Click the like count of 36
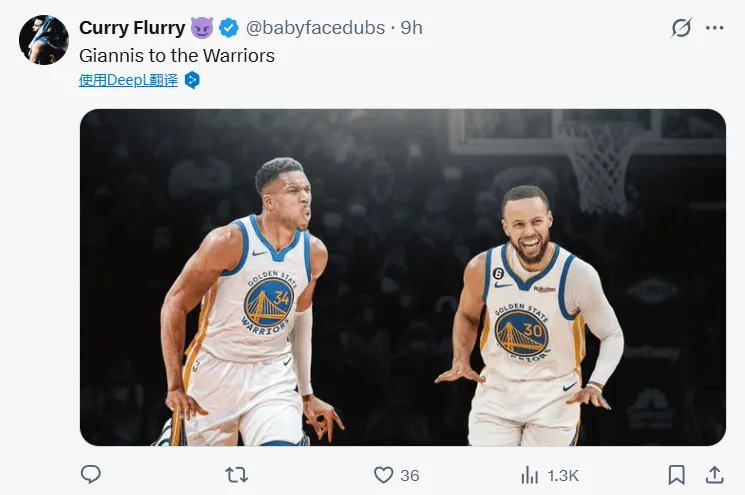The image size is (745, 495). click(411, 474)
